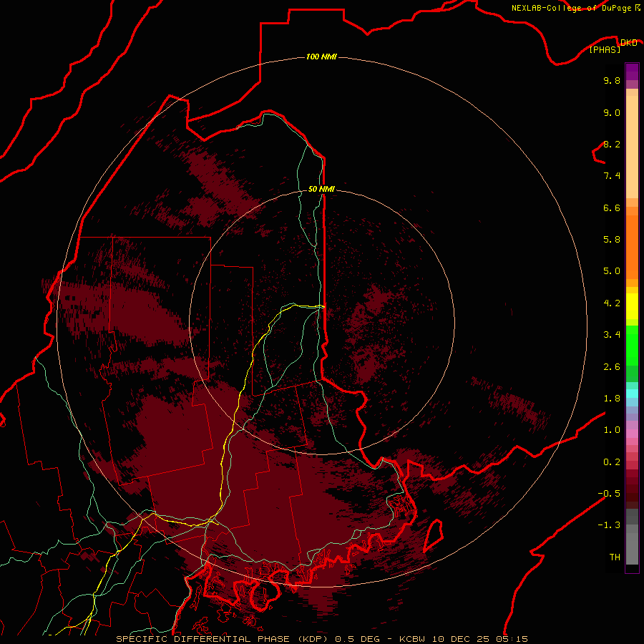Click the -0.5 scale value
Viewport: 644px width, 644px height.
click(x=609, y=494)
